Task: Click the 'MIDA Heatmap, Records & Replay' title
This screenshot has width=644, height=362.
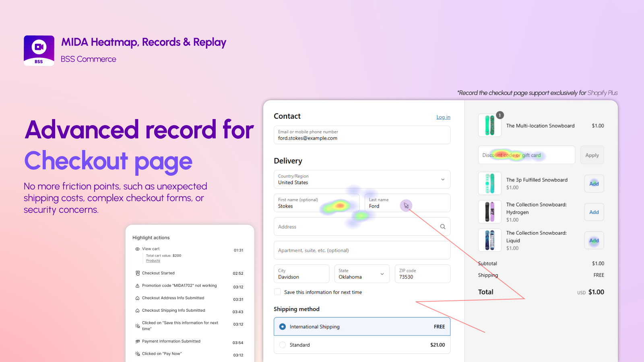Action: coord(144,42)
